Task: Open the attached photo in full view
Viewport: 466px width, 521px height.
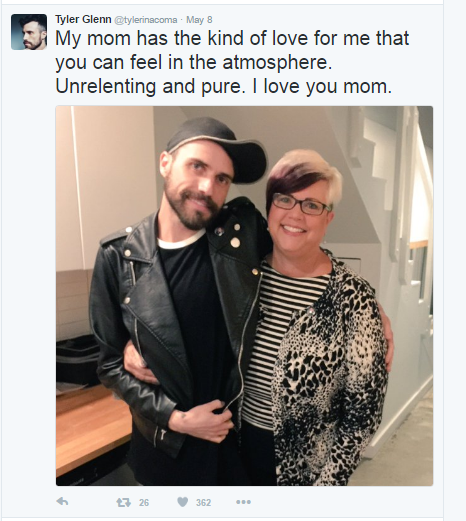Action: point(244,296)
